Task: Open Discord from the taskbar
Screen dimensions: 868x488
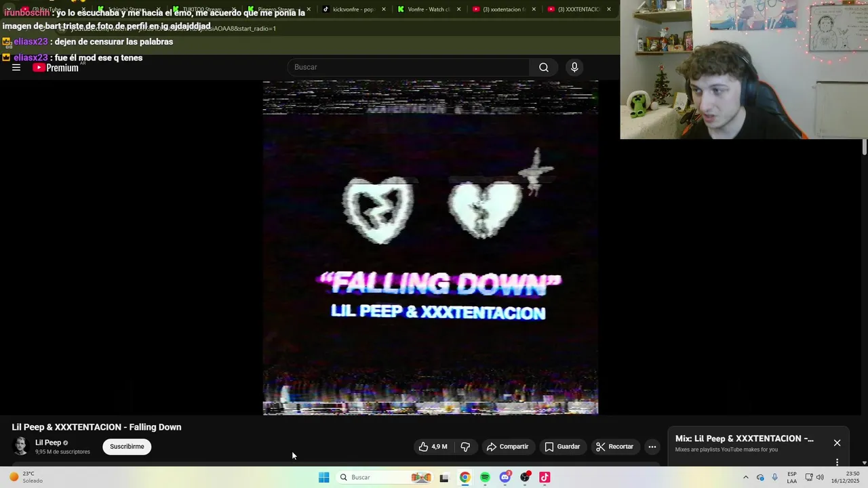Action: (x=505, y=477)
